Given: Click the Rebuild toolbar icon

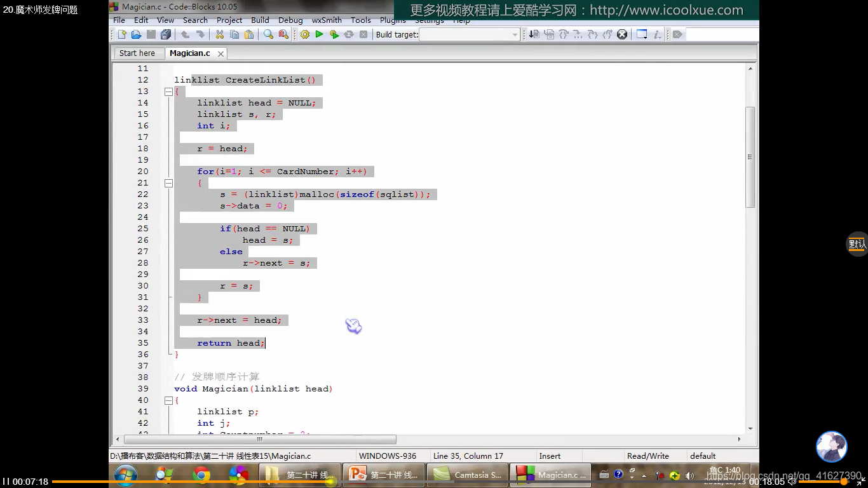Looking at the screenshot, I should click(349, 34).
